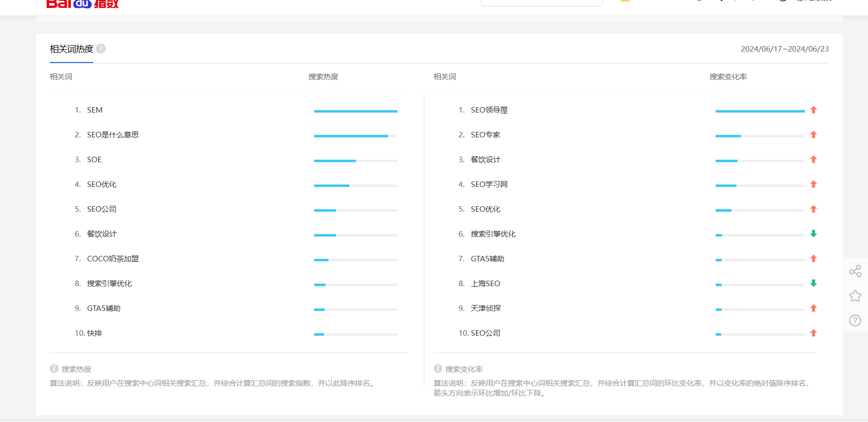Click the SEO是什么意思 search heat bar
Viewport: 868px width, 422px height.
(356, 136)
